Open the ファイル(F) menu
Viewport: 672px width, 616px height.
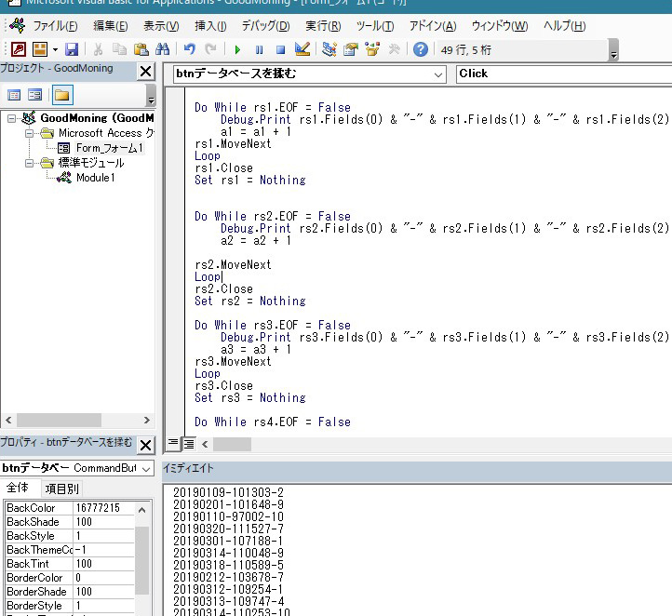55,26
